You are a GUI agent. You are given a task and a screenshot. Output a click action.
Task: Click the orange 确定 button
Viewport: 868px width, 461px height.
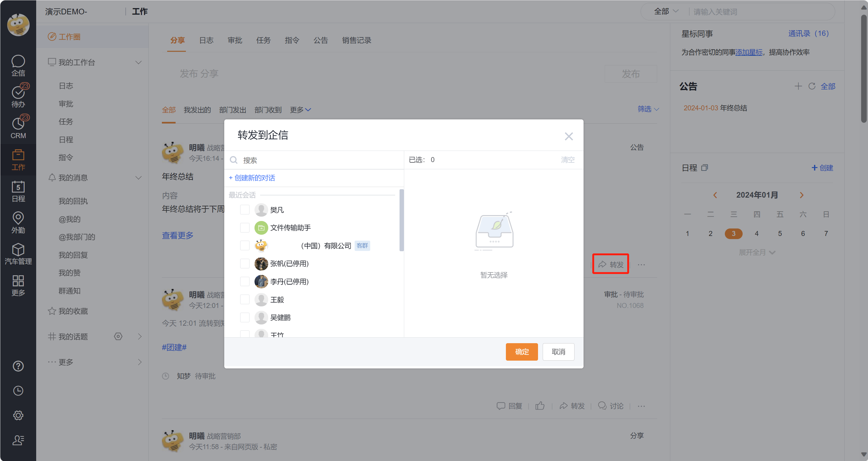click(x=521, y=352)
